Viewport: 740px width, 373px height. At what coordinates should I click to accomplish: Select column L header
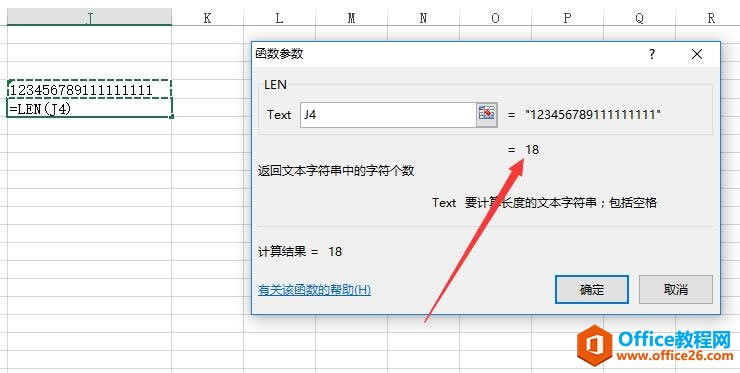point(279,17)
